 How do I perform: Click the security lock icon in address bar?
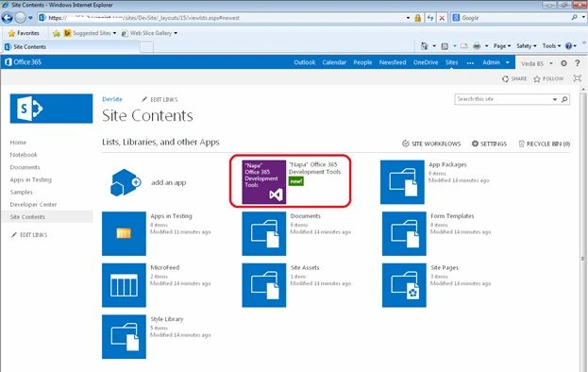click(x=418, y=18)
